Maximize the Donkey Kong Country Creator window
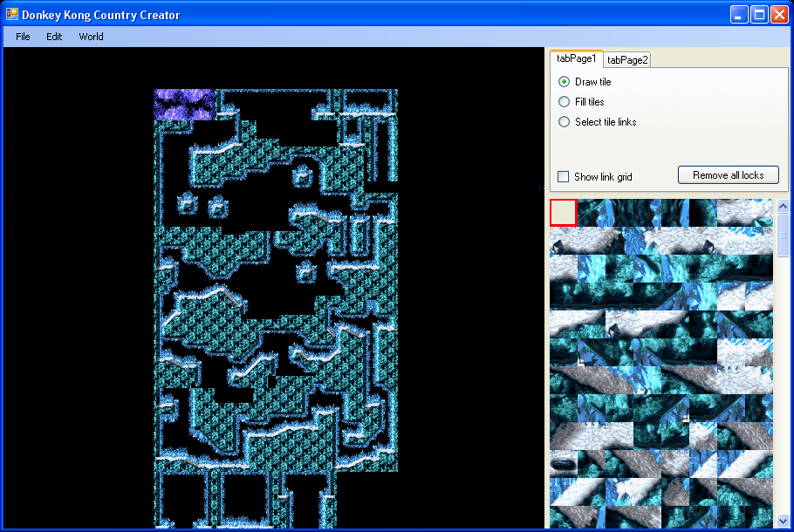Screen dimensions: 794x532 [x=759, y=15]
